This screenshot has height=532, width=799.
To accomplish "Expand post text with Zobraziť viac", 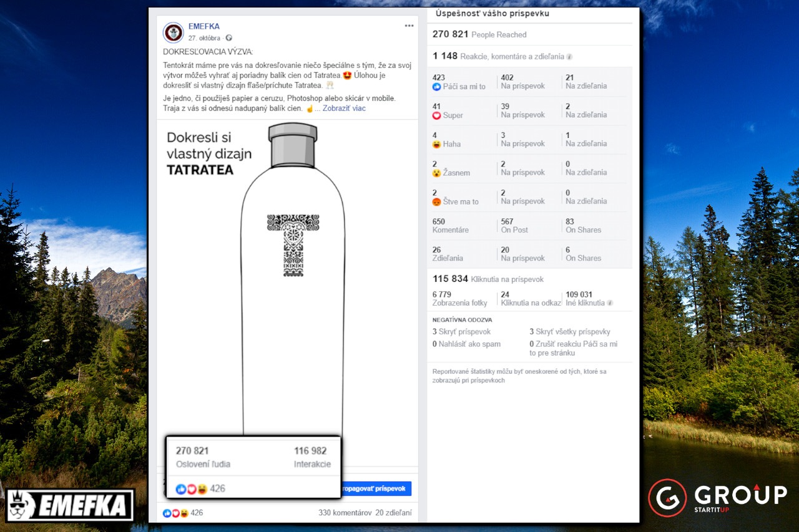I will pyautogui.click(x=344, y=109).
